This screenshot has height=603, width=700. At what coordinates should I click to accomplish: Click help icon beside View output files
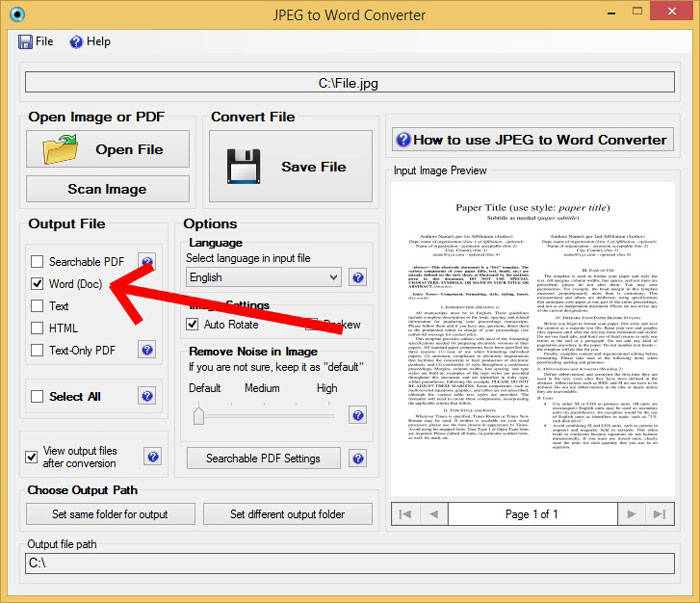pyautogui.click(x=153, y=457)
